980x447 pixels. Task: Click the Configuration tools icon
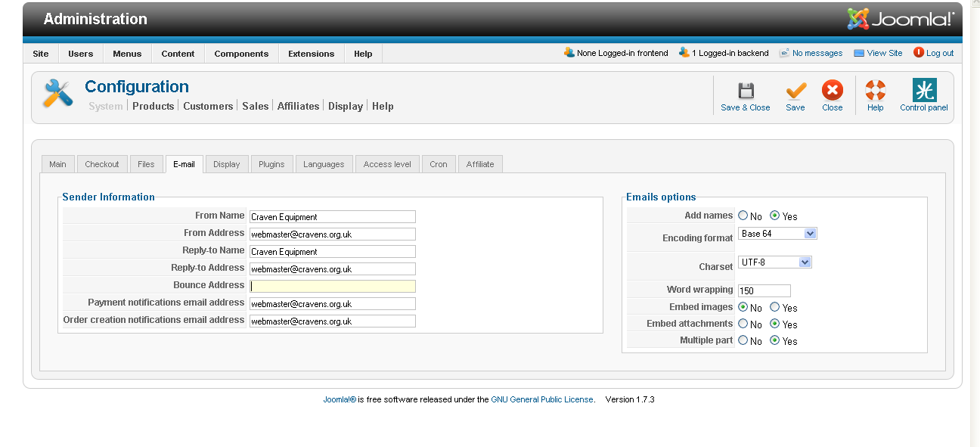click(57, 94)
